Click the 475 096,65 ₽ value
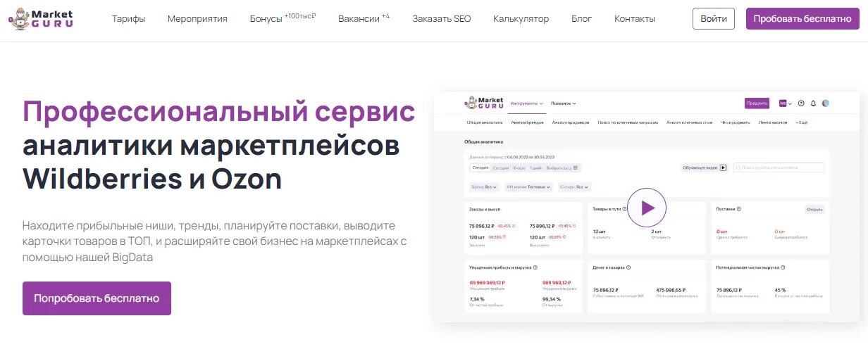This screenshot has width=868, height=354. coord(671,290)
